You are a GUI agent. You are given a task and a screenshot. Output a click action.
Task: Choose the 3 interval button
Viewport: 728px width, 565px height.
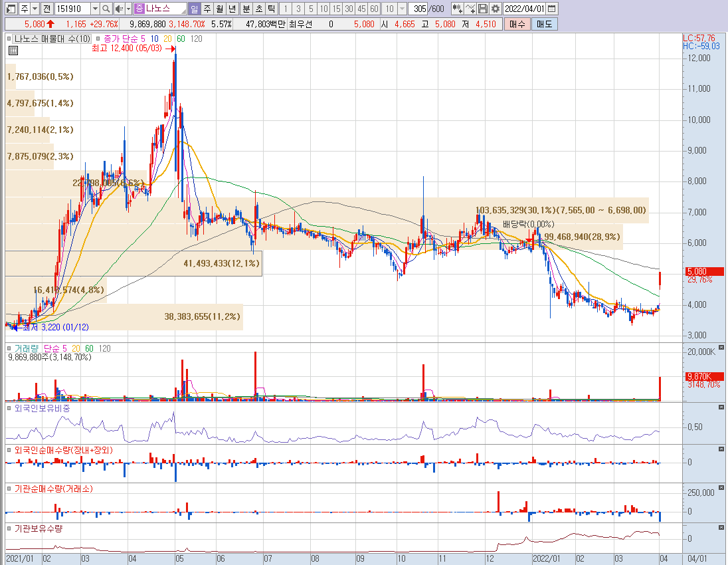(x=298, y=9)
